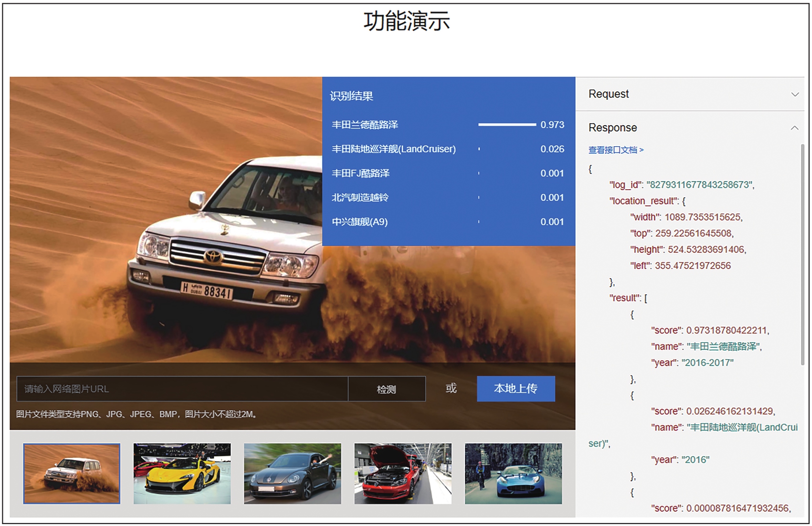This screenshot has height=526, width=812.
Task: Click the 识别结果 heading
Action: coord(351,96)
